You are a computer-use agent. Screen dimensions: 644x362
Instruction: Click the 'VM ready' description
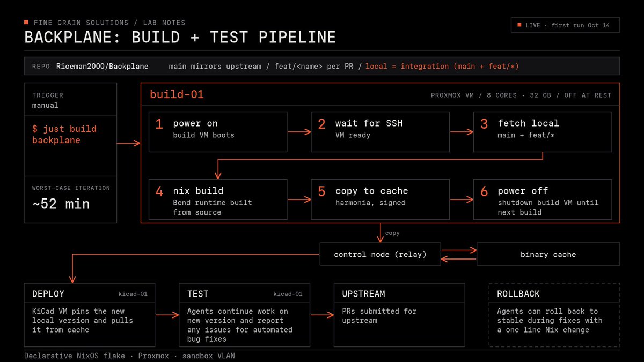[353, 135]
